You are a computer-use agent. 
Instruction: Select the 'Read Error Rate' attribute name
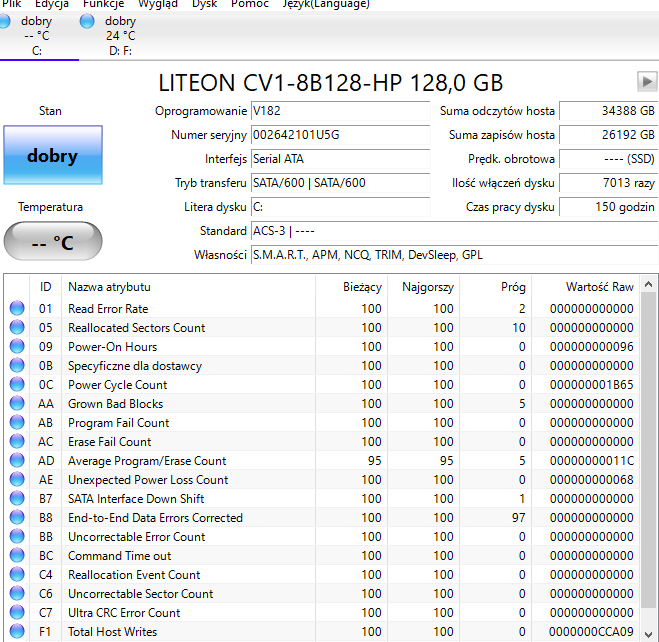coord(108,309)
